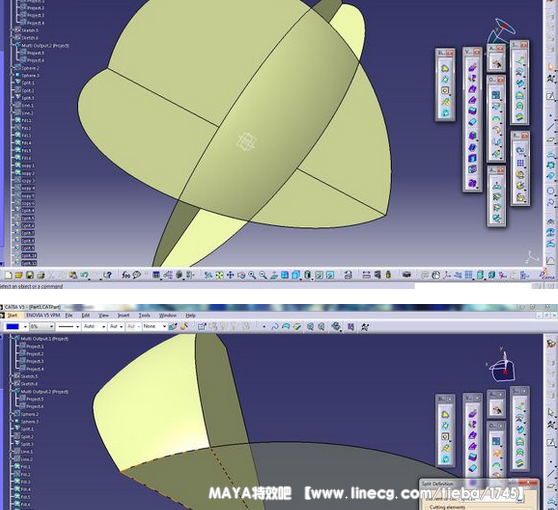Click the Save disk icon
This screenshot has width=558, height=510.
click(x=30, y=275)
